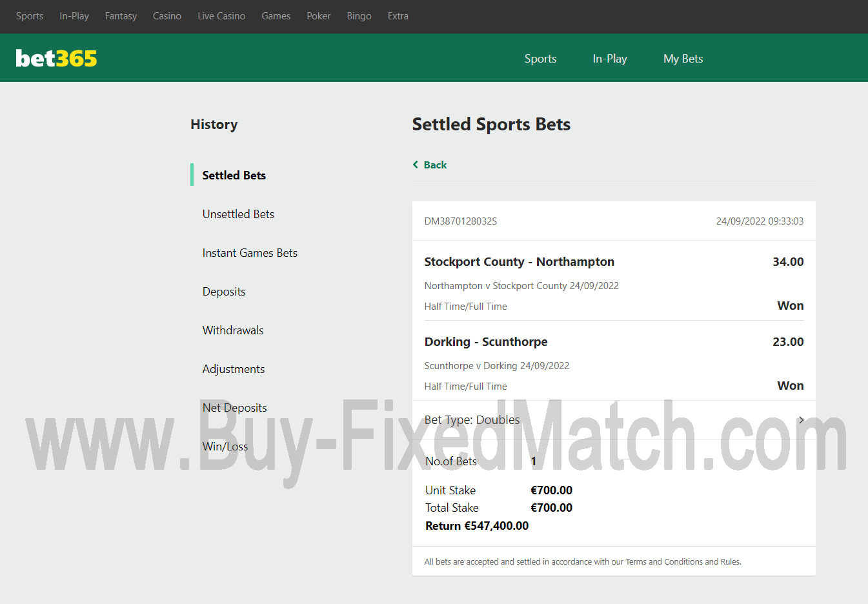Go to Adjustments history
The height and width of the screenshot is (604, 868).
234,369
